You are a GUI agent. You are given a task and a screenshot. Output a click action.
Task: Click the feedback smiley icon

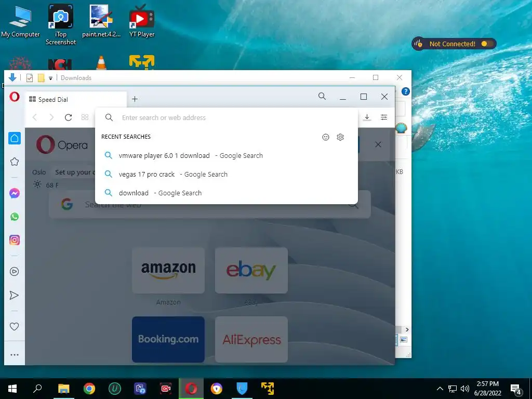[326, 137]
